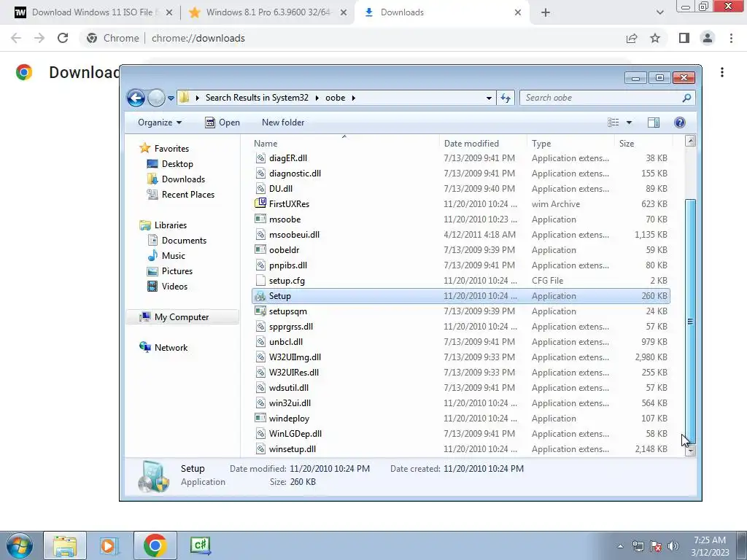The width and height of the screenshot is (747, 560).
Task: Select the W32UIImg.dll file name
Action: 295,357
